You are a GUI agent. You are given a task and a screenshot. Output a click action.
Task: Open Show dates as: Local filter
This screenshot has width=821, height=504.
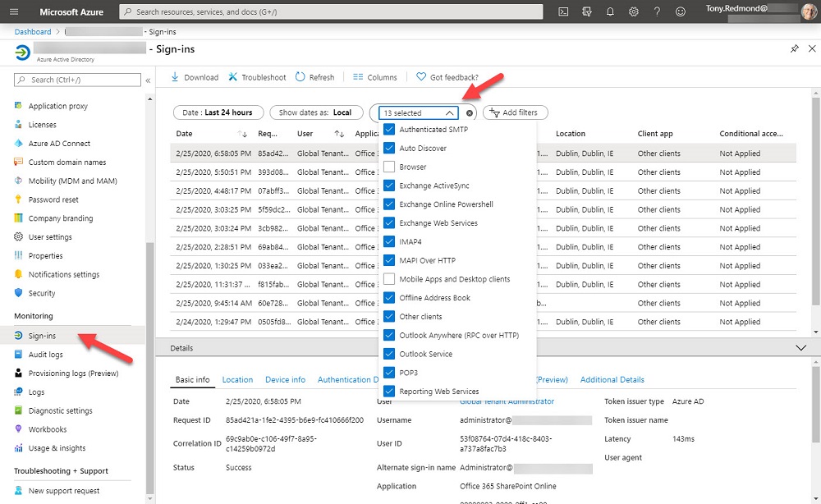pos(316,112)
